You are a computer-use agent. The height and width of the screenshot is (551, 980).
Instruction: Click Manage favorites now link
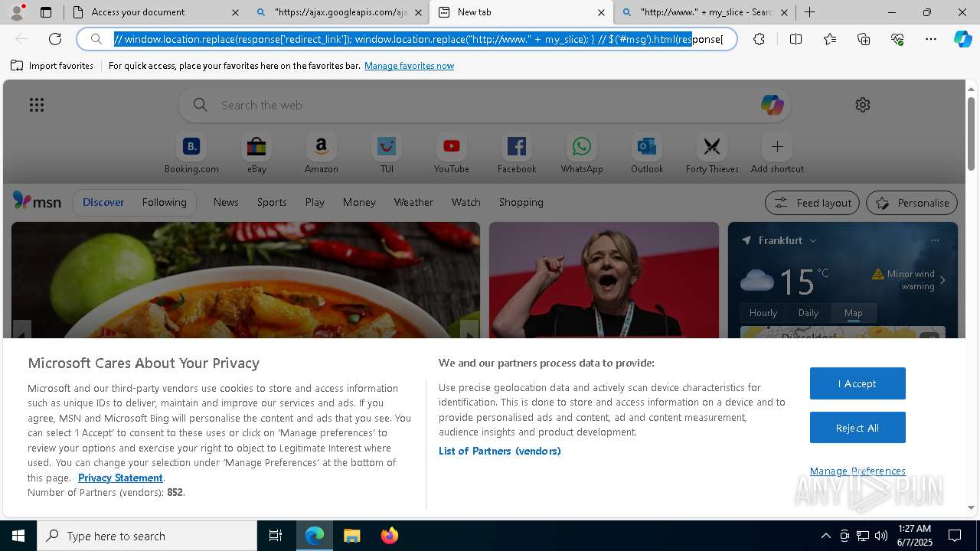409,66
